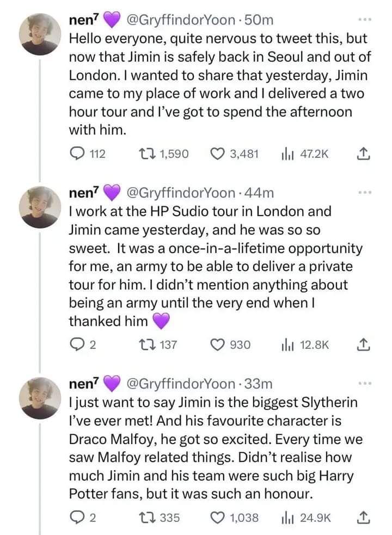Open more options on the 50m tweet
Screen dimensions: 392x535
[x=363, y=21]
